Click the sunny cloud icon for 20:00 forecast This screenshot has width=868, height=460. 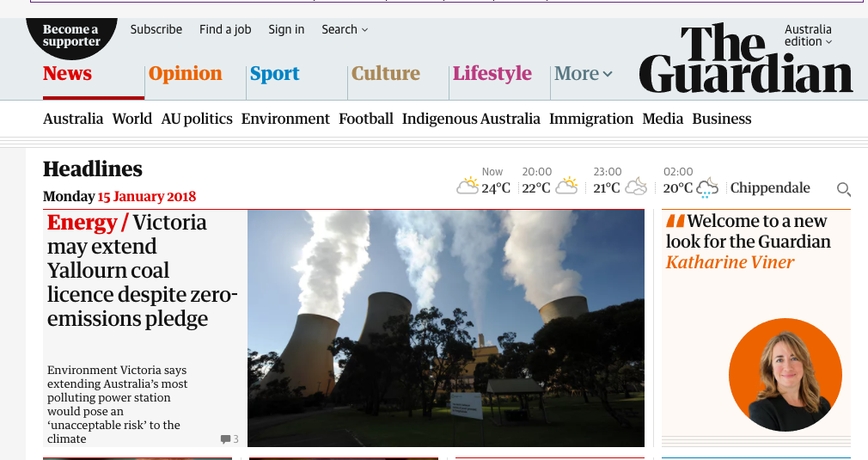(565, 186)
